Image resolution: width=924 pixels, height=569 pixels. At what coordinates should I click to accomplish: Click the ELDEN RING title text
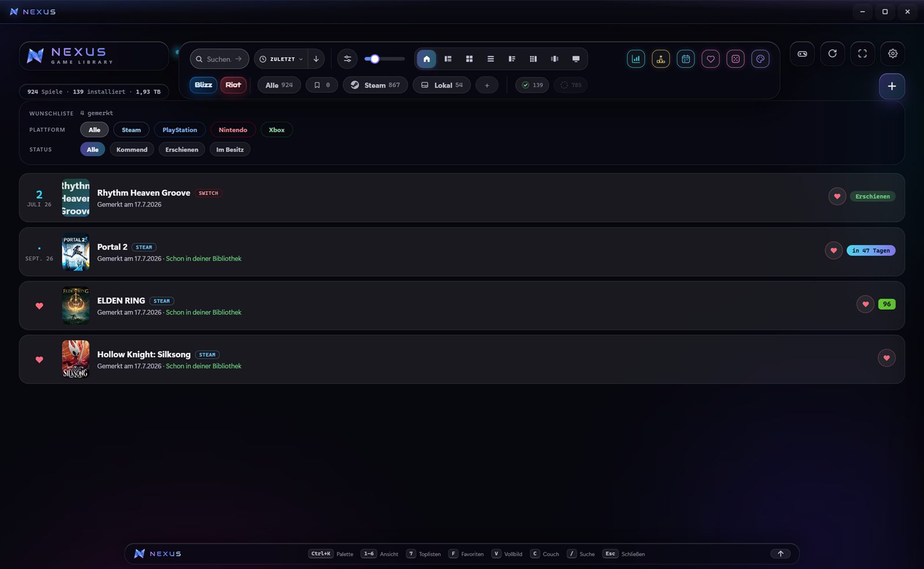(121, 300)
